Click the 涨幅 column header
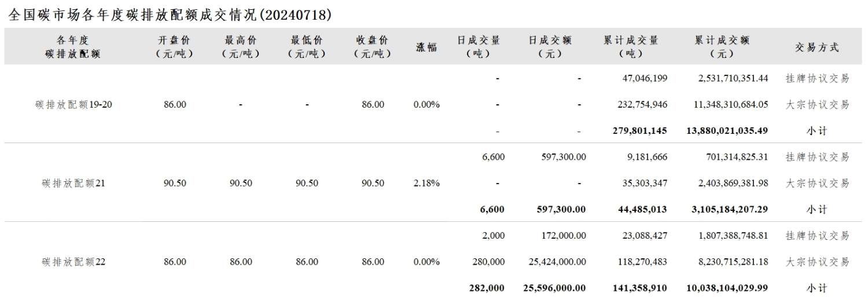This screenshot has height=307, width=868. [426, 47]
